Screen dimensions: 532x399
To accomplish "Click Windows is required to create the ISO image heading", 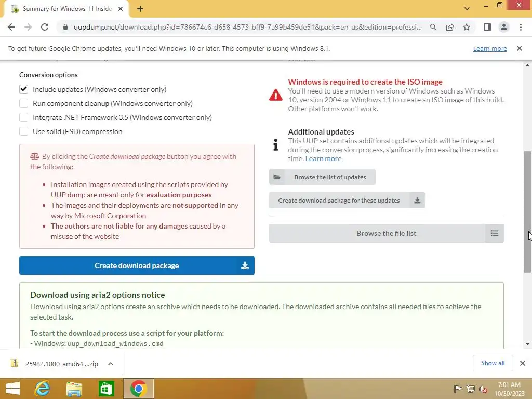I will (x=365, y=82).
